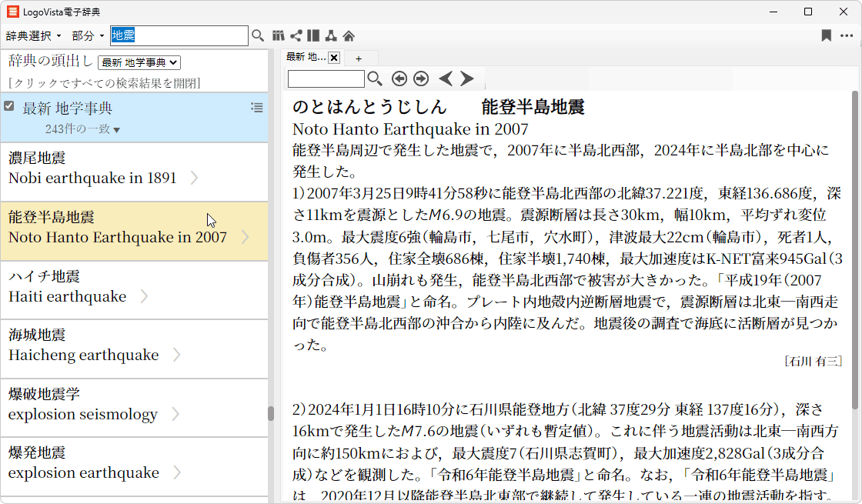Click the share icon in the toolbar
Screen dimensions: 862x504
pos(296,35)
